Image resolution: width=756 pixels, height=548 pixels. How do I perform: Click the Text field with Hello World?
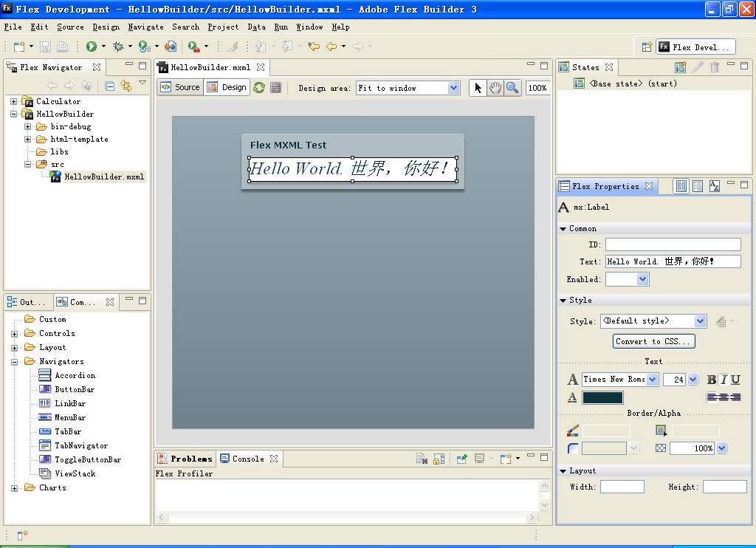click(x=673, y=261)
